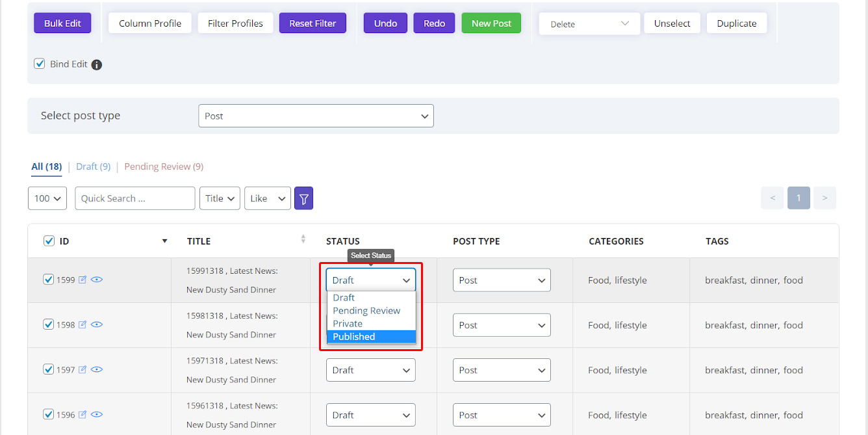Click the Food, lifestyle categories of post 1598
Image resolution: width=868 pixels, height=435 pixels.
tap(617, 325)
